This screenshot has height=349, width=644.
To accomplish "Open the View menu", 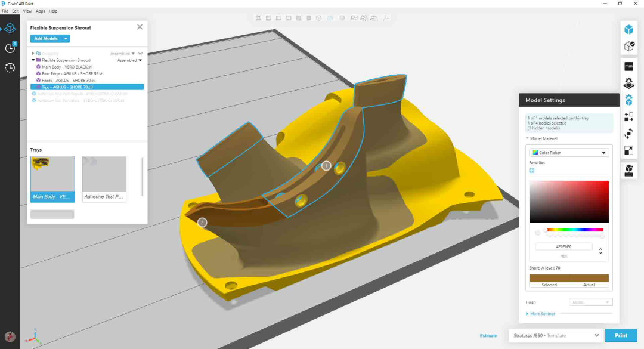I will (27, 11).
